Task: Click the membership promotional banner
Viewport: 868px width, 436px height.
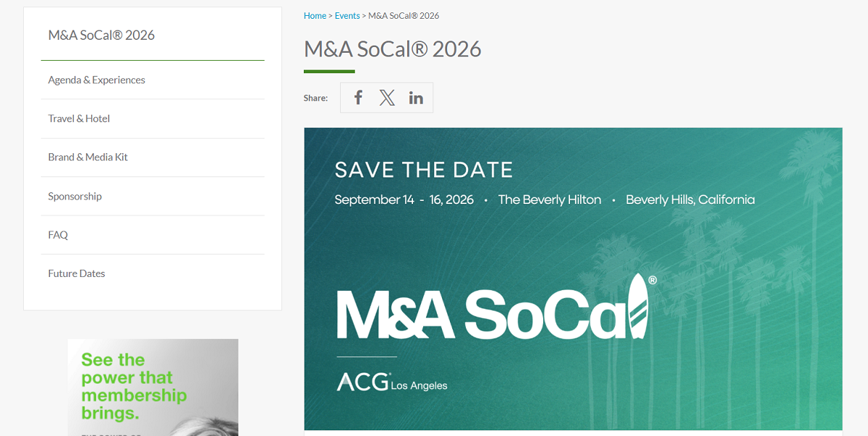Action: (152, 387)
